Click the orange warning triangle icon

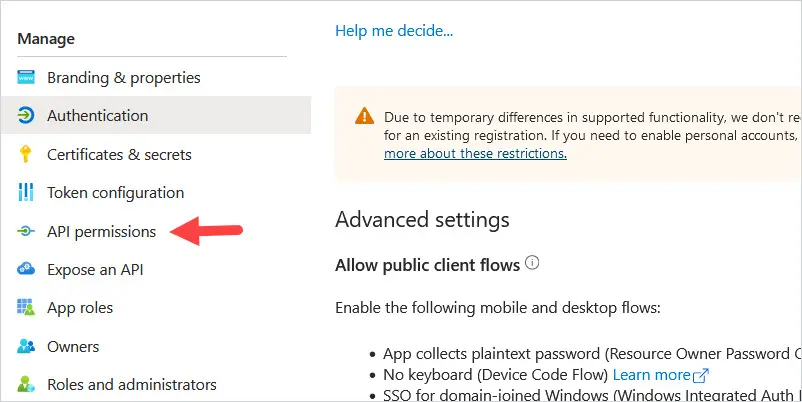364,116
